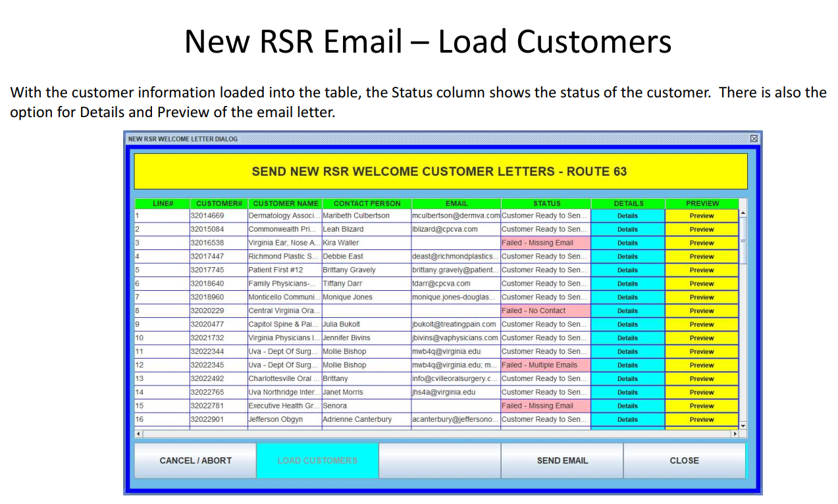Click the horizontal scrollbar right arrow
Screen dimensions: 838x504
click(735, 434)
